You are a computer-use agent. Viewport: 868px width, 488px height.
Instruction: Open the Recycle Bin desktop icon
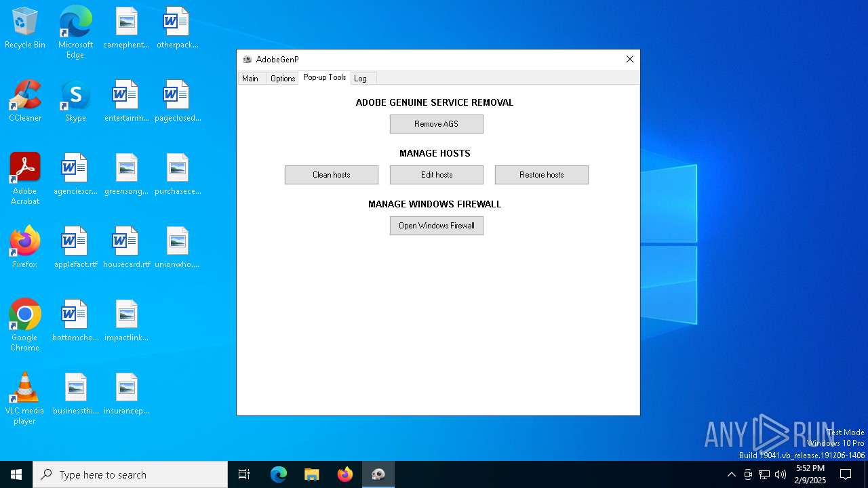click(25, 28)
